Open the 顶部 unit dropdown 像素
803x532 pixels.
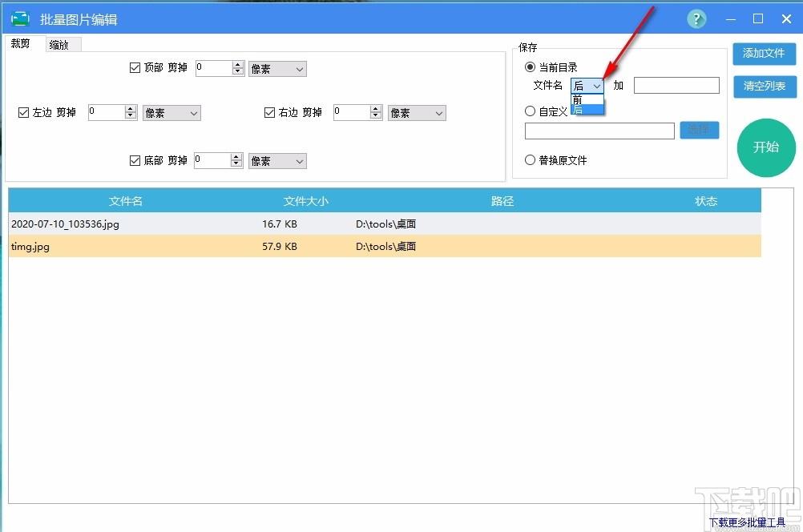click(277, 69)
